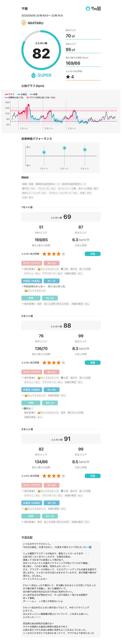Toggle the サウナ legend in heart graph
122x644 pixels.
(10, 94)
